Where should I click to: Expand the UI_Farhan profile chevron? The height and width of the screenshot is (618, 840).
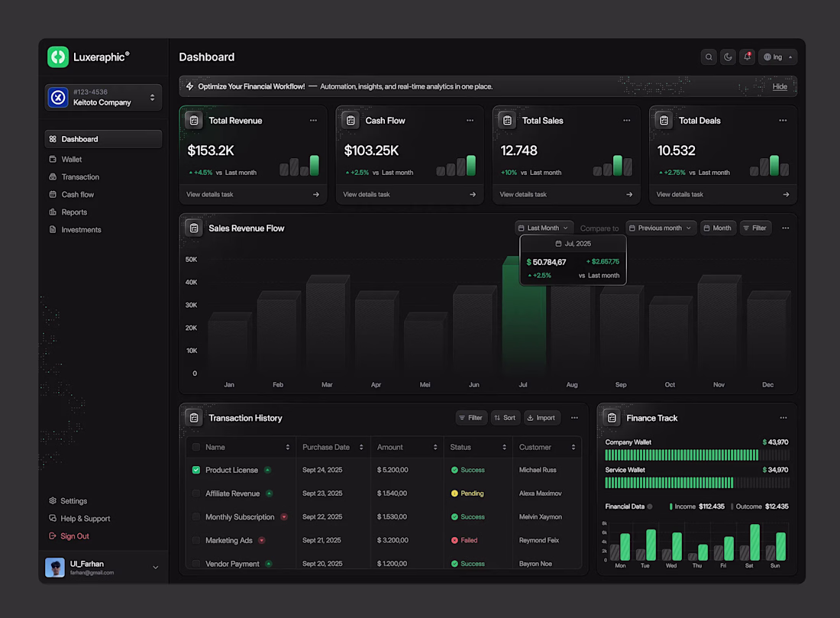coord(155,567)
